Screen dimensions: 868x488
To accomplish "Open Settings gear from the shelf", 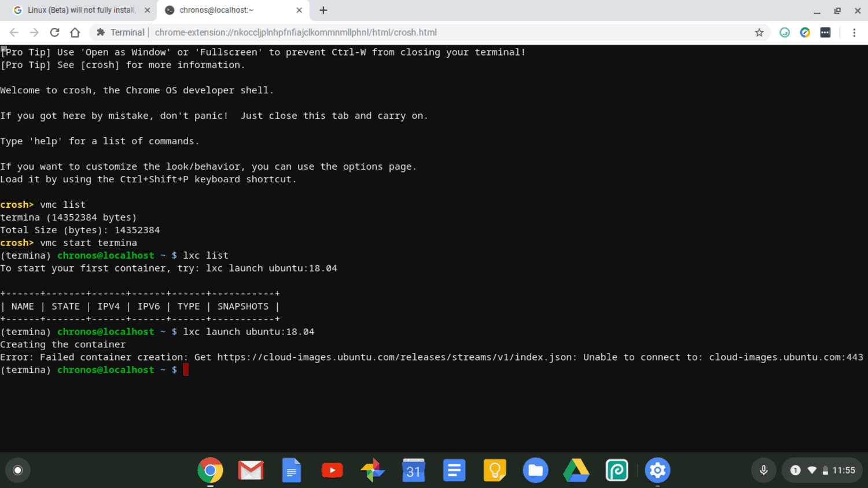I will coord(657,470).
